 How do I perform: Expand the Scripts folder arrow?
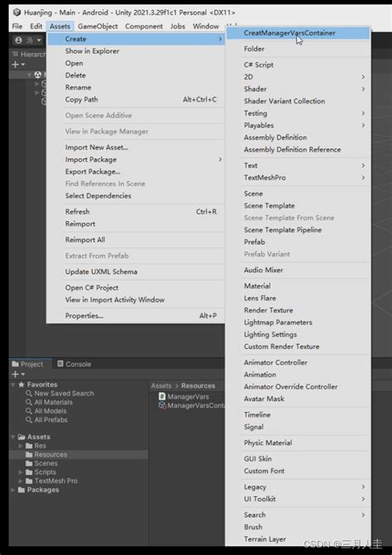click(x=21, y=472)
